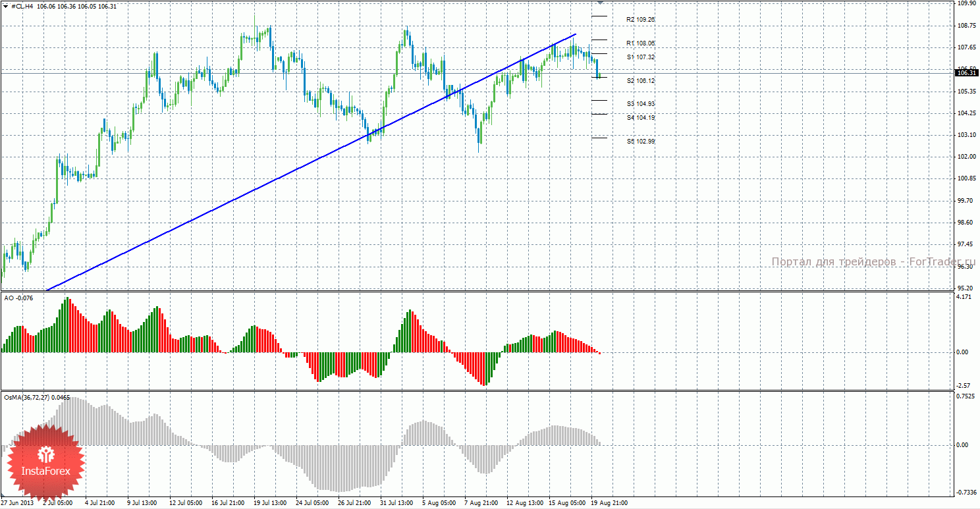Click the AO scale value -2.57
980x509 pixels.
[x=963, y=385]
